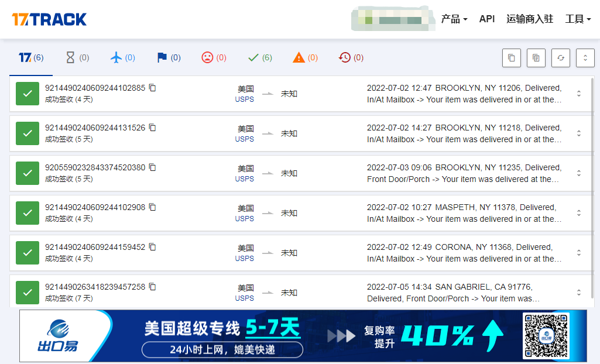The image size is (600, 364).
Task: Click green delivered icon for number ending 102885
Action: point(28,94)
